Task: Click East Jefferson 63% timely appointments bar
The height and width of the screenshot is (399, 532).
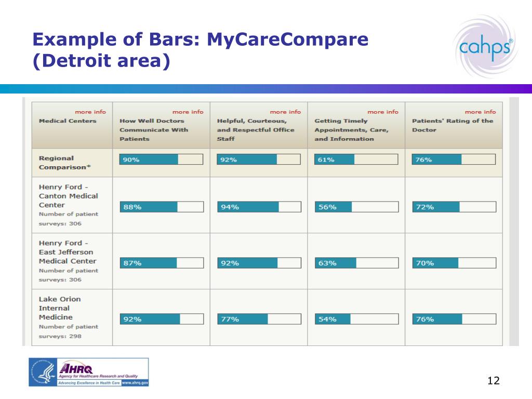Action: 356,263
